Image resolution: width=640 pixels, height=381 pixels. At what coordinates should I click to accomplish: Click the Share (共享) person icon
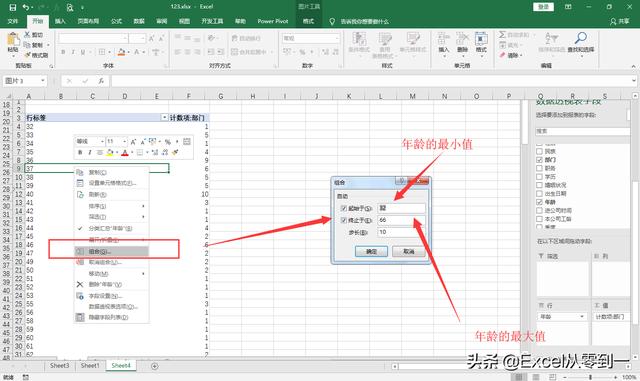[613, 21]
